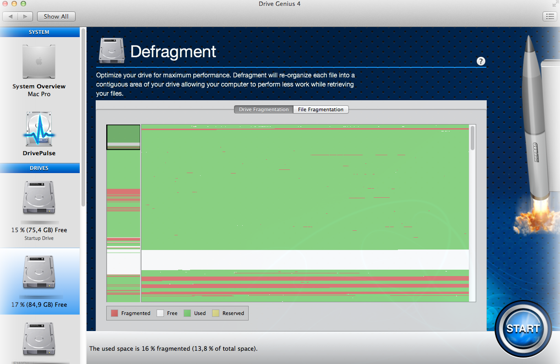
Task: Click the '17 % (84,9 GB) Free' label
Action: [39, 305]
